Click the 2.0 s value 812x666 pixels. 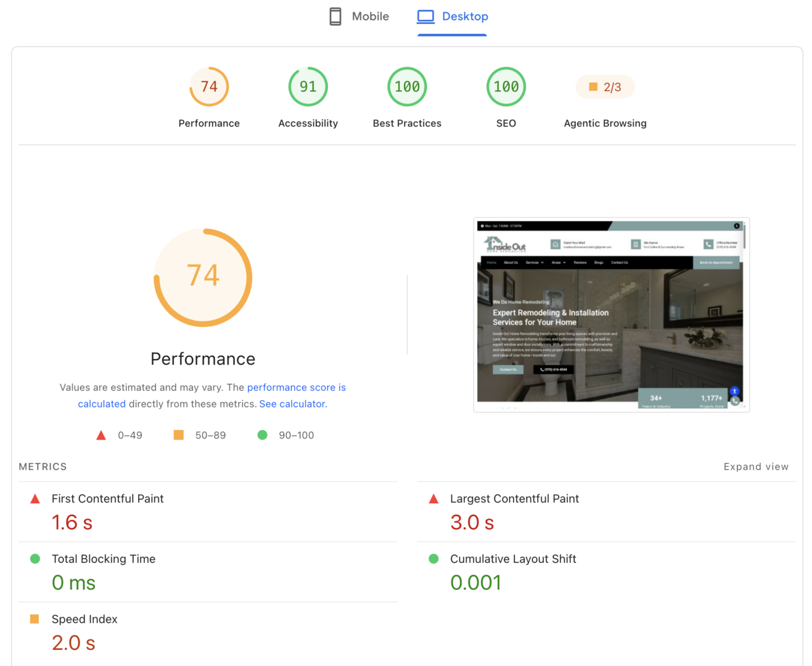73,643
